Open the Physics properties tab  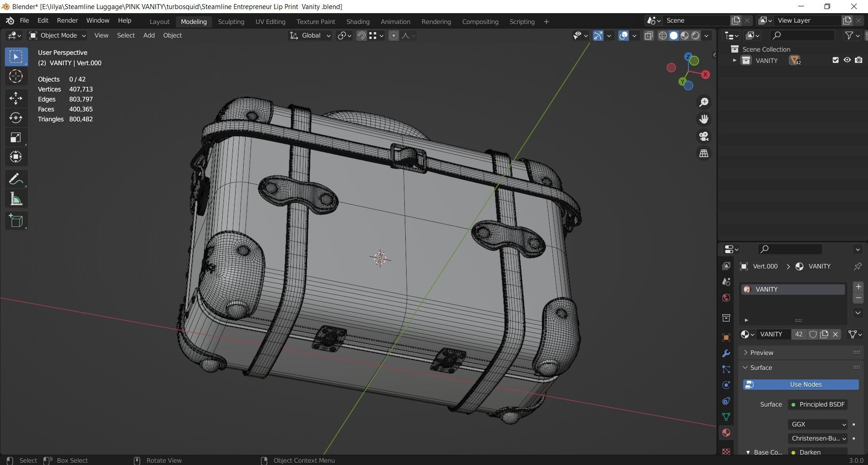point(726,385)
